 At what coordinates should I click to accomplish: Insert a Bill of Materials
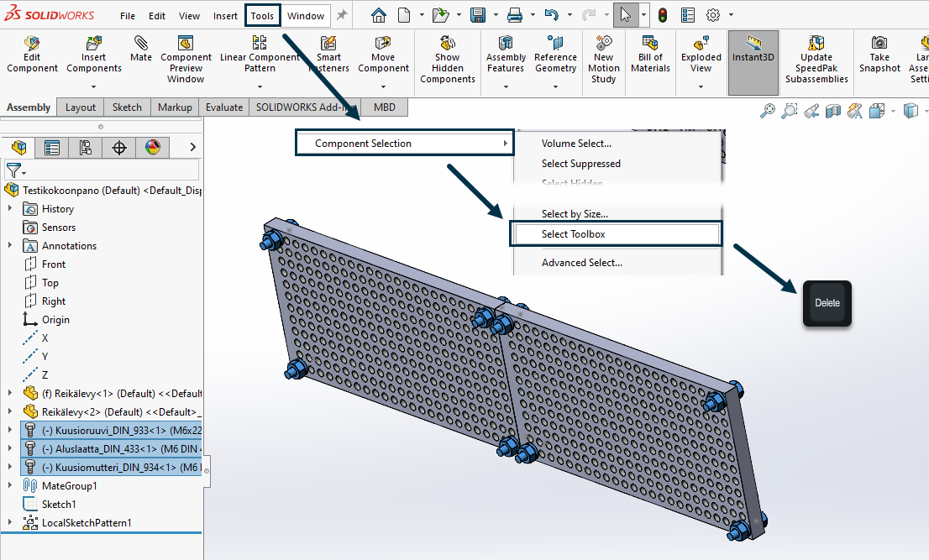[650, 55]
